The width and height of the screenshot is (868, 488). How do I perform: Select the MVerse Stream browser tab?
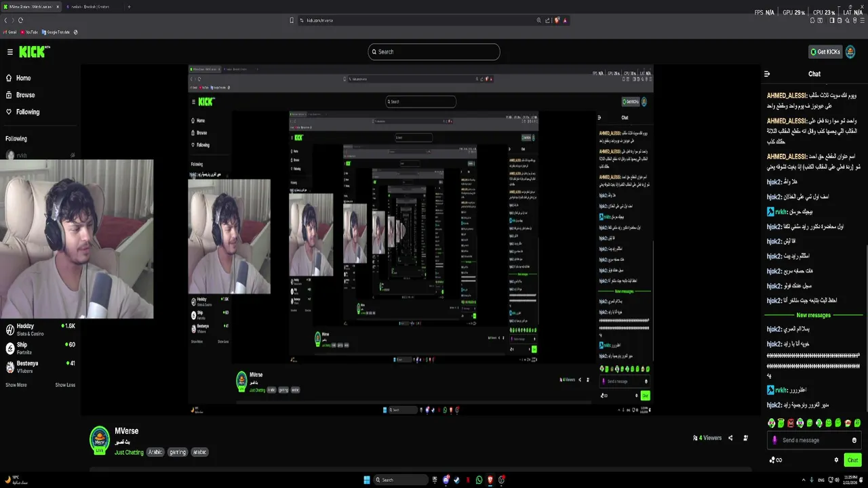pyautogui.click(x=31, y=7)
